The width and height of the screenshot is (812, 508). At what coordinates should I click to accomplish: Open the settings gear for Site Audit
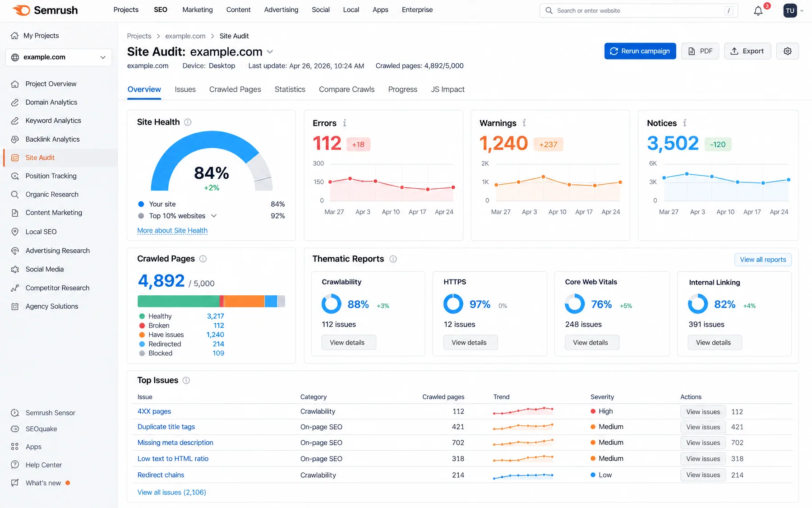[788, 51]
